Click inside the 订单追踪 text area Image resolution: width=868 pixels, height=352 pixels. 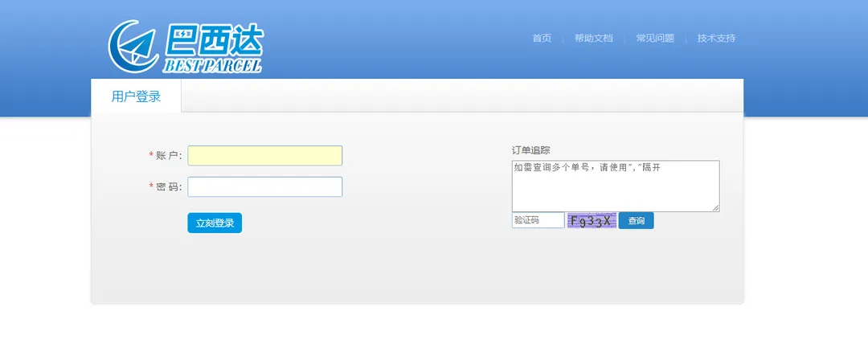[x=616, y=186]
